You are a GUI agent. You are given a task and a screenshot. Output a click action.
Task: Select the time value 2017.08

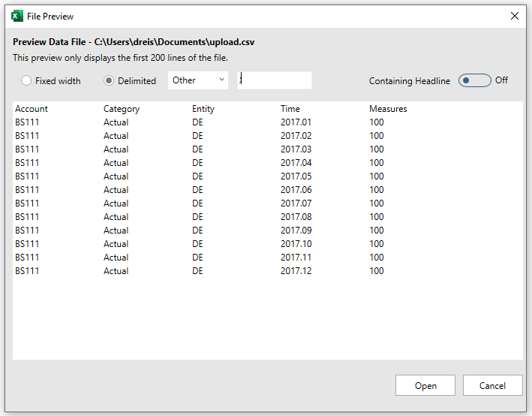[x=296, y=217]
